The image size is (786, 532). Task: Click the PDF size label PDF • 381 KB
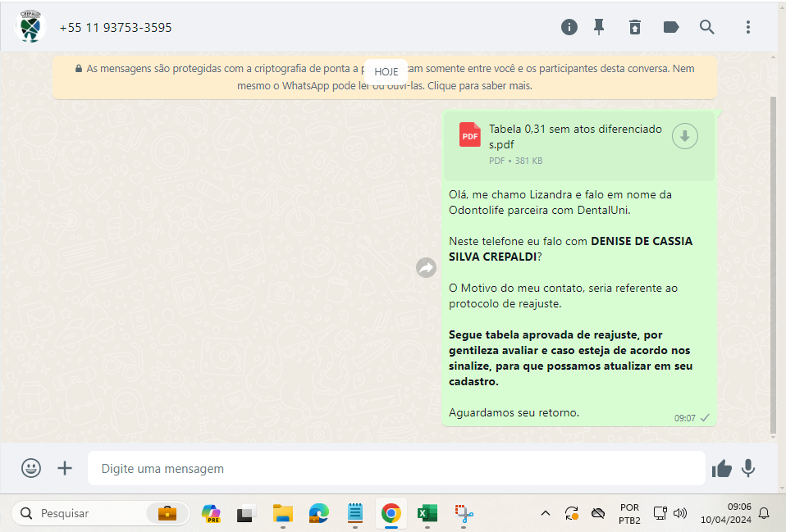tap(515, 161)
